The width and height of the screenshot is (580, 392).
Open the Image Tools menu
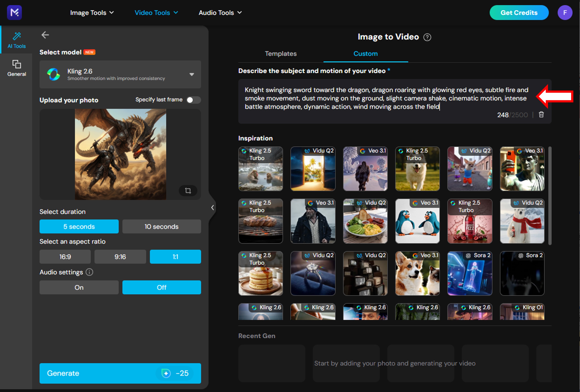(92, 13)
